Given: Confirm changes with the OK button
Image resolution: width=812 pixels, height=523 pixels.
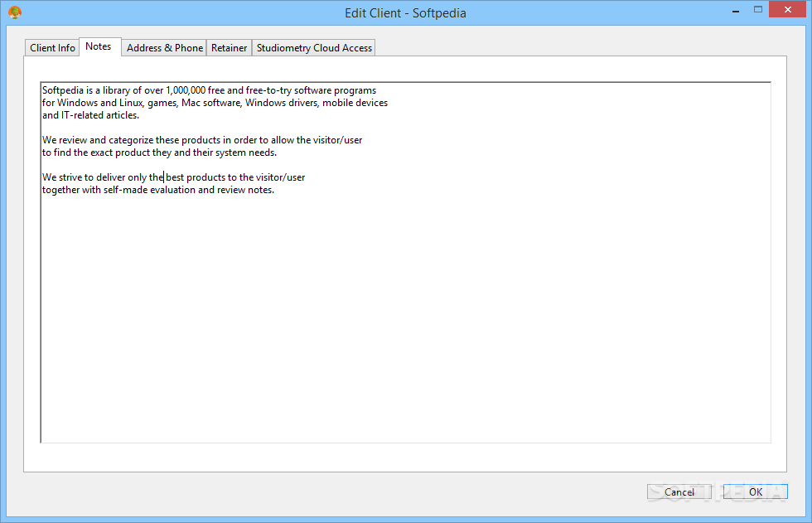Looking at the screenshot, I should (756, 492).
